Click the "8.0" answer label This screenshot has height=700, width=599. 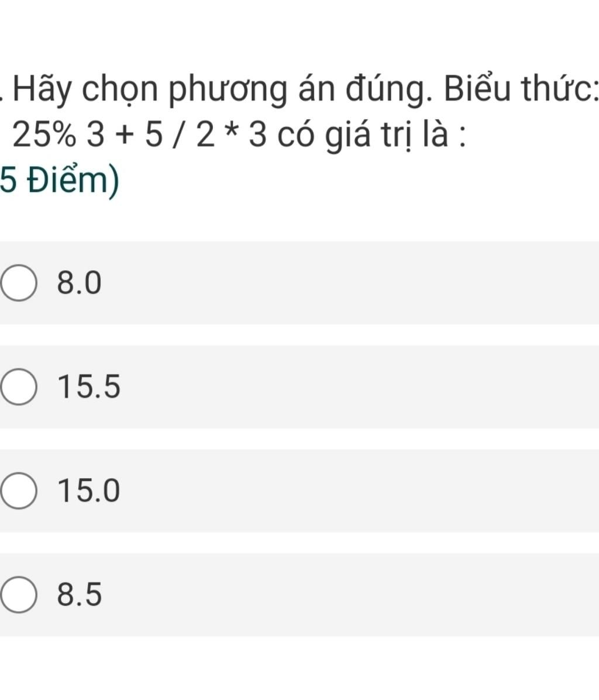click(x=80, y=284)
